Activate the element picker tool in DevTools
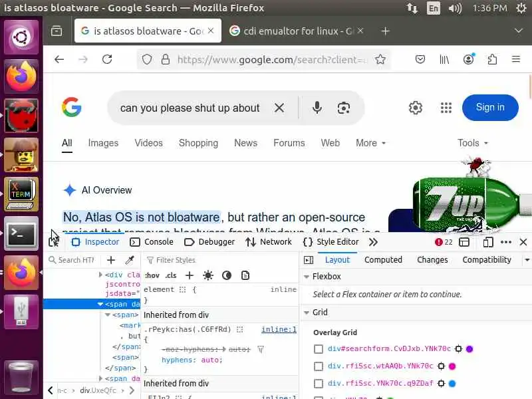The width and height of the screenshot is (532, 399). coord(54,242)
